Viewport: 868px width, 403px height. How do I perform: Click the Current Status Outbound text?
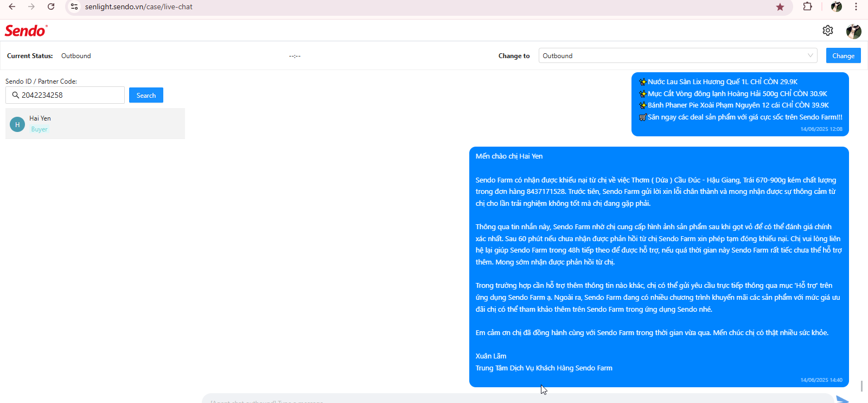(76, 56)
